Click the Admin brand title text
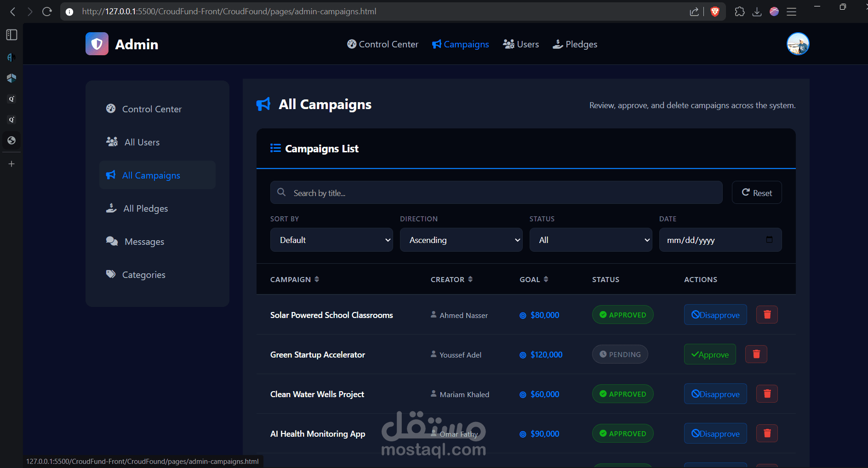868x468 pixels. click(x=137, y=44)
